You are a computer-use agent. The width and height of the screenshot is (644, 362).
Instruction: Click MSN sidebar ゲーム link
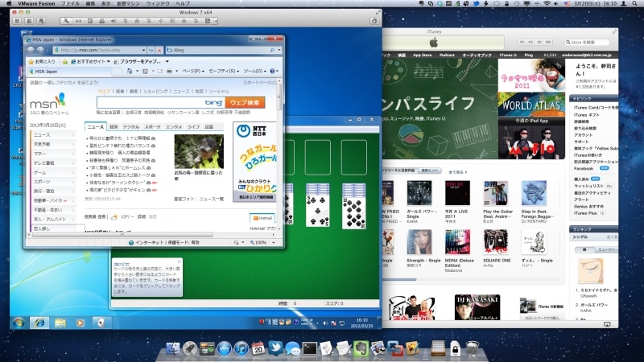39,173
